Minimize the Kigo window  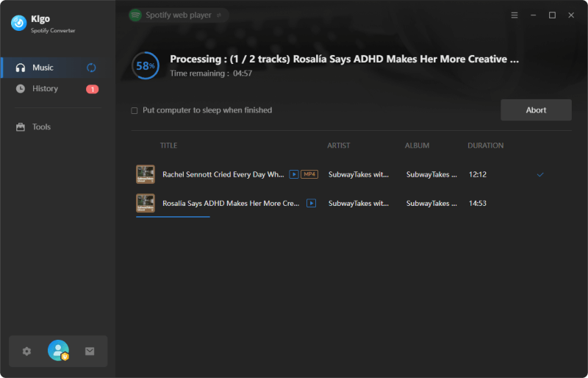[x=534, y=15]
